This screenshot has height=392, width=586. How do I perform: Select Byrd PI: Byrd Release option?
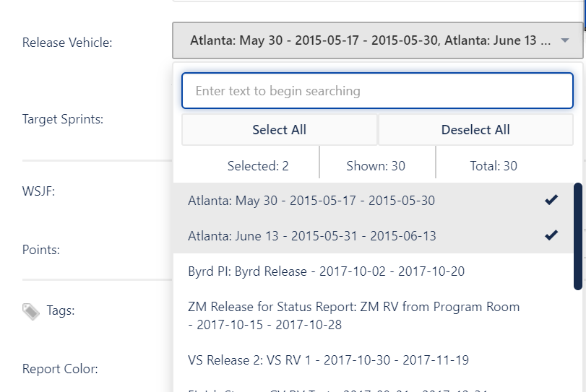[374, 271]
